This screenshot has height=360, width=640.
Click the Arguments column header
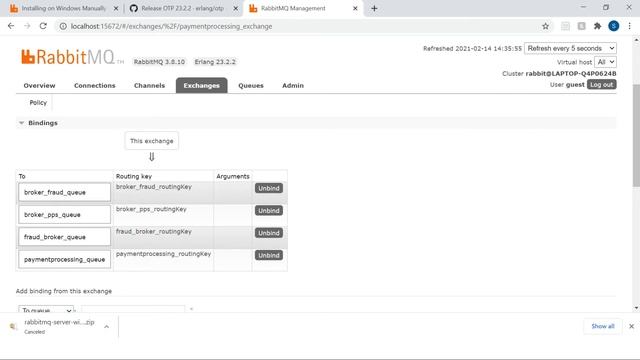point(233,176)
